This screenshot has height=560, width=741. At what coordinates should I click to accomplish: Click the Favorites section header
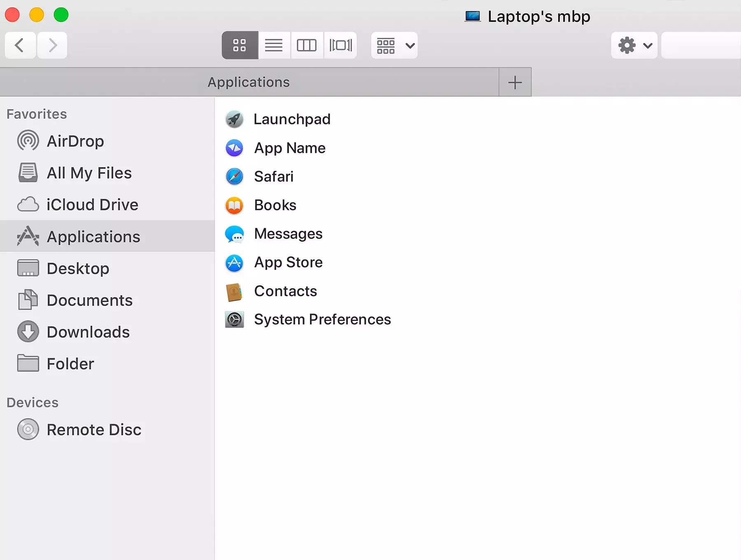pos(37,114)
